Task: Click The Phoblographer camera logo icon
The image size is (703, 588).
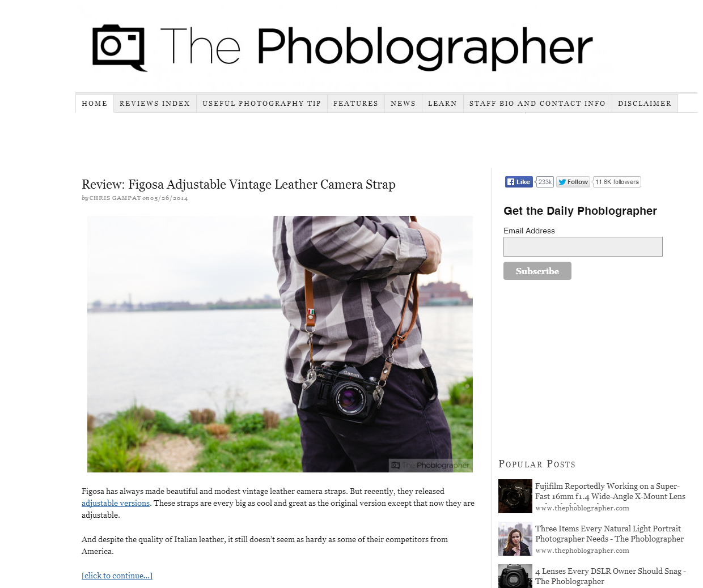Action: (120, 48)
